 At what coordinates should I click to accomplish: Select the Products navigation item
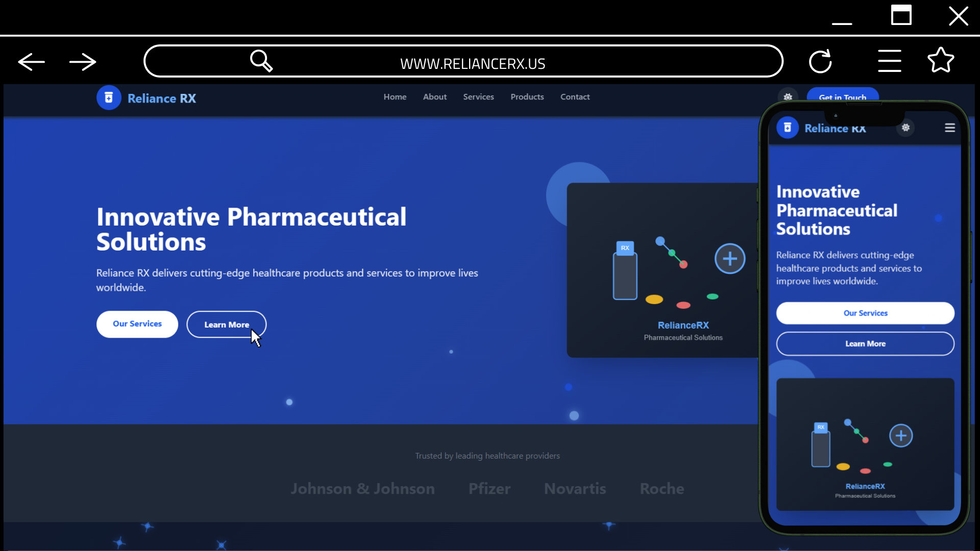coord(527,97)
